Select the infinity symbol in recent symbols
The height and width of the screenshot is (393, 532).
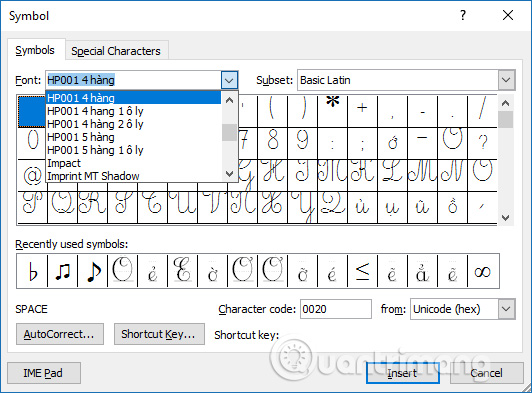point(483,271)
